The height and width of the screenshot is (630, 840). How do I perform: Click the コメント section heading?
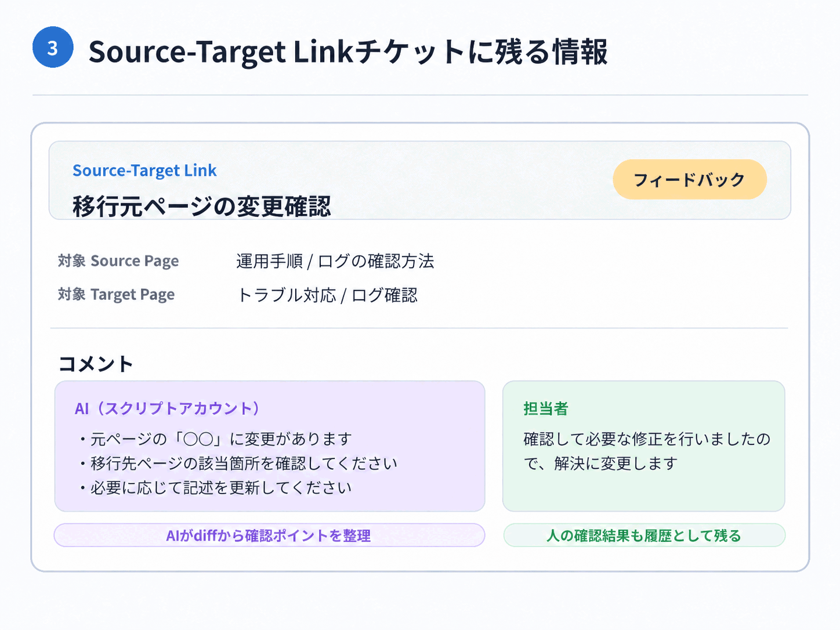click(96, 364)
